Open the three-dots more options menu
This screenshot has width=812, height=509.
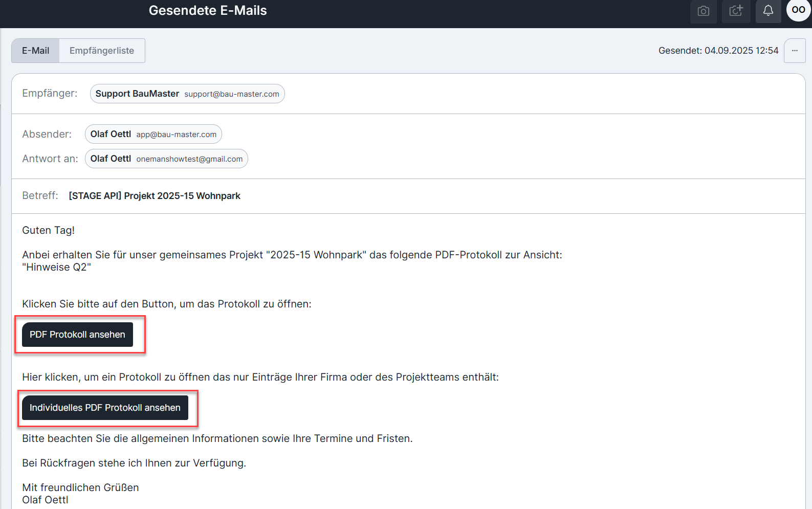point(795,51)
